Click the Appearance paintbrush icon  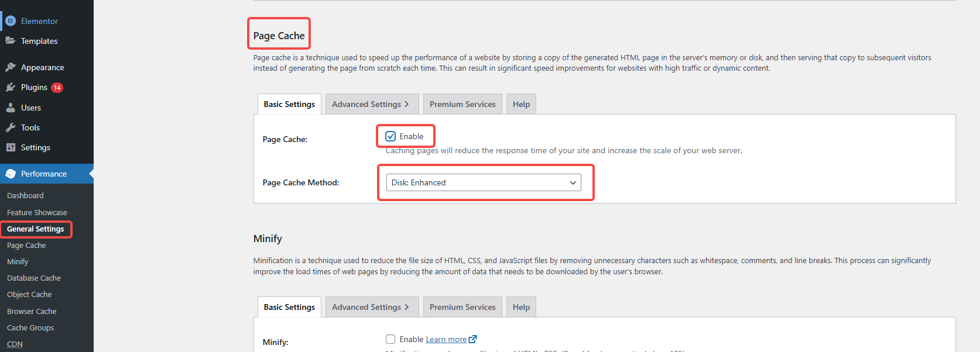(11, 67)
